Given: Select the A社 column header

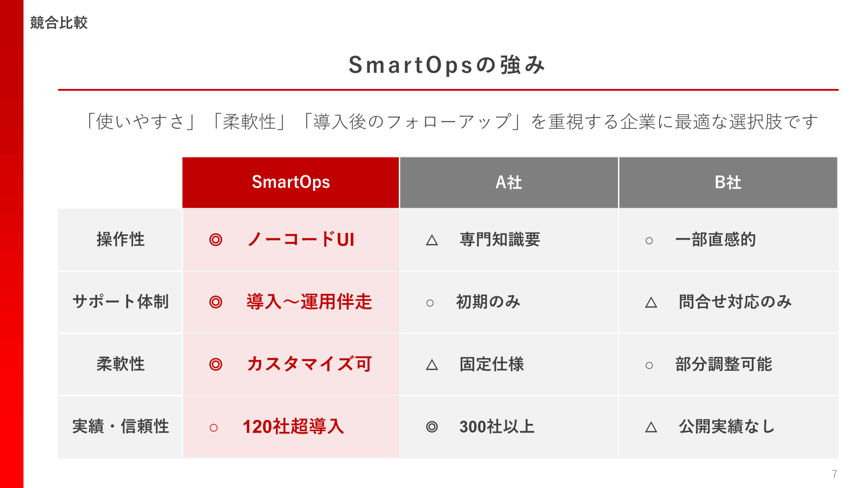Looking at the screenshot, I should click(x=509, y=182).
